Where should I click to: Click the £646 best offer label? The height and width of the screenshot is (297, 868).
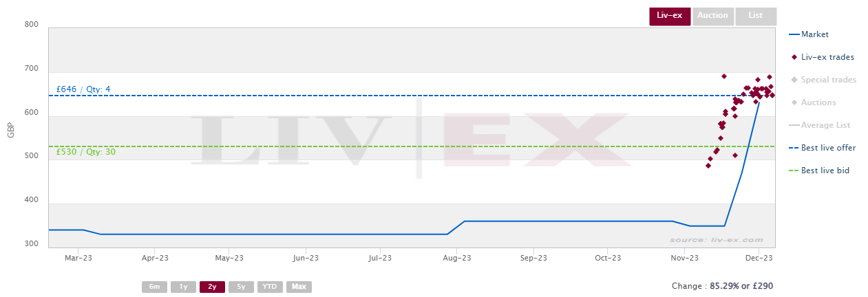coord(83,89)
